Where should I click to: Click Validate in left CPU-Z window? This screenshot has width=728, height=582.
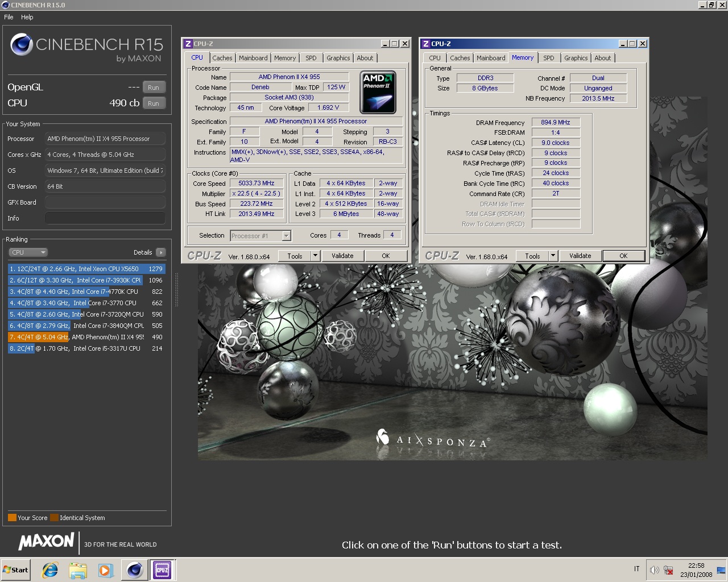point(342,256)
